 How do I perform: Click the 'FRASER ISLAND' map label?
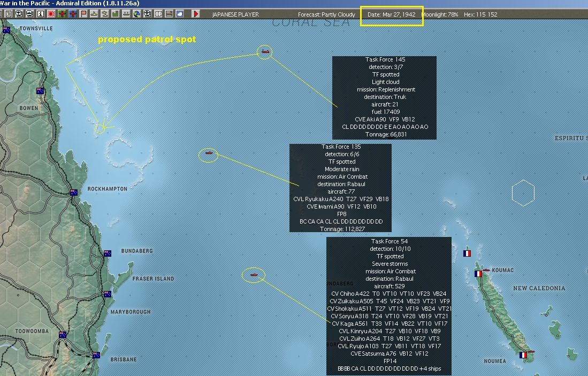[153, 279]
